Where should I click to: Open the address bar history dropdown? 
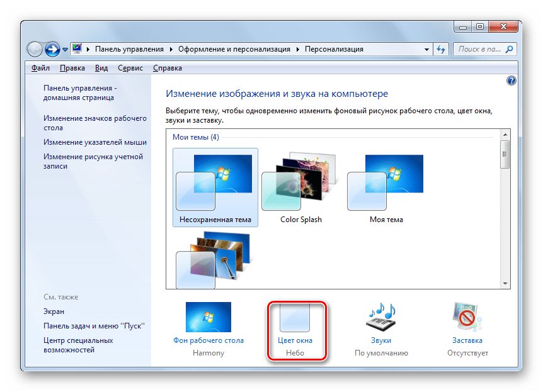(426, 50)
